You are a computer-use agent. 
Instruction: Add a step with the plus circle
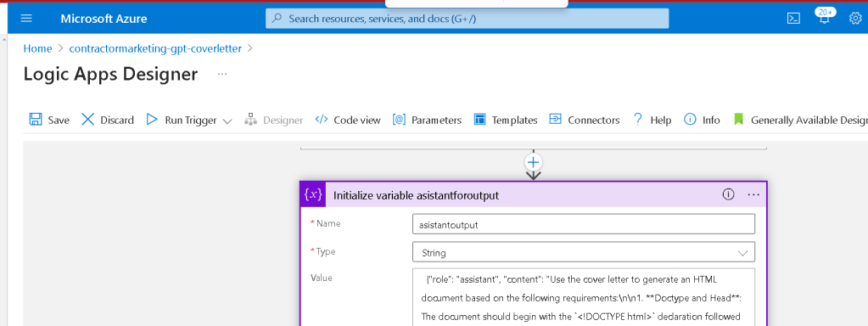tap(533, 162)
